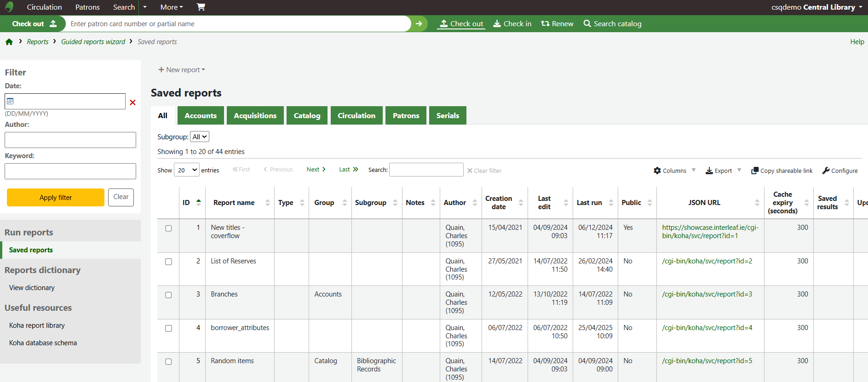This screenshot has width=868, height=382.
Task: Change the show entries count dropdown
Action: coord(187,170)
